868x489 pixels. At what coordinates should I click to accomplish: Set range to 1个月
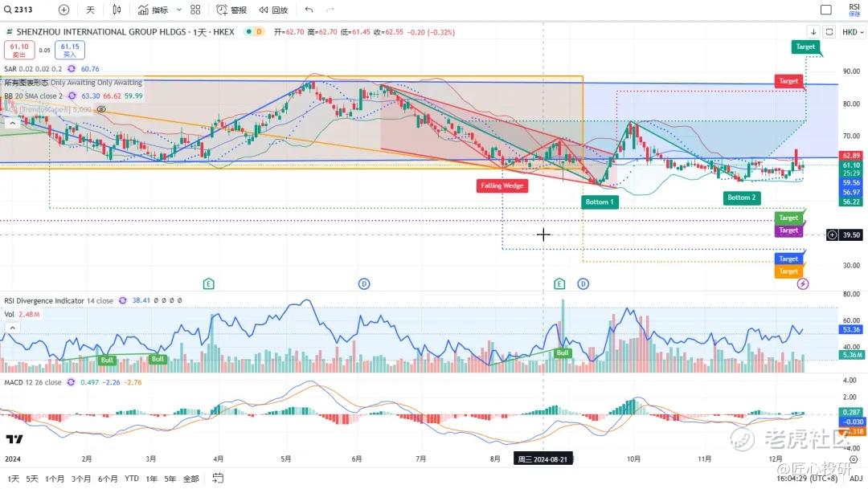coord(55,479)
